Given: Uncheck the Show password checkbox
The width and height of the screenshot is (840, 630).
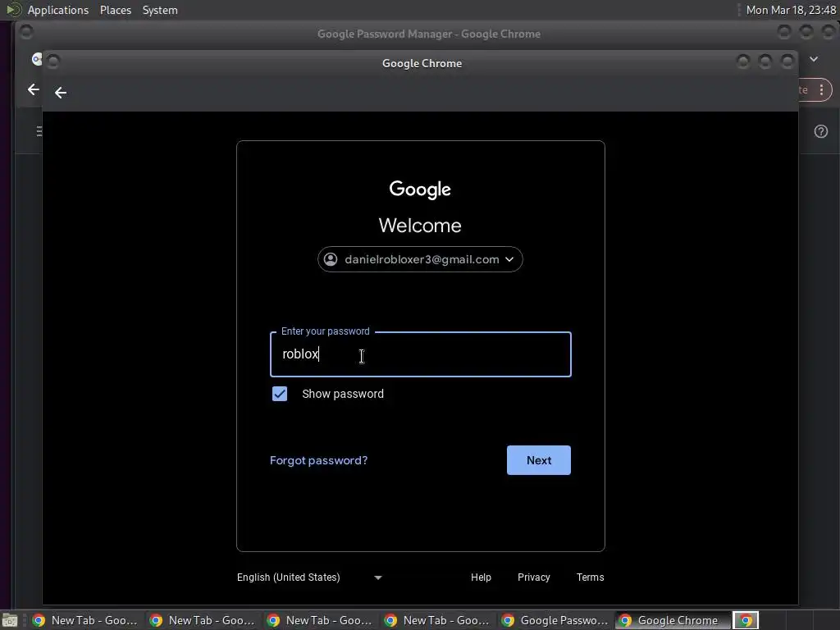Looking at the screenshot, I should [x=280, y=394].
